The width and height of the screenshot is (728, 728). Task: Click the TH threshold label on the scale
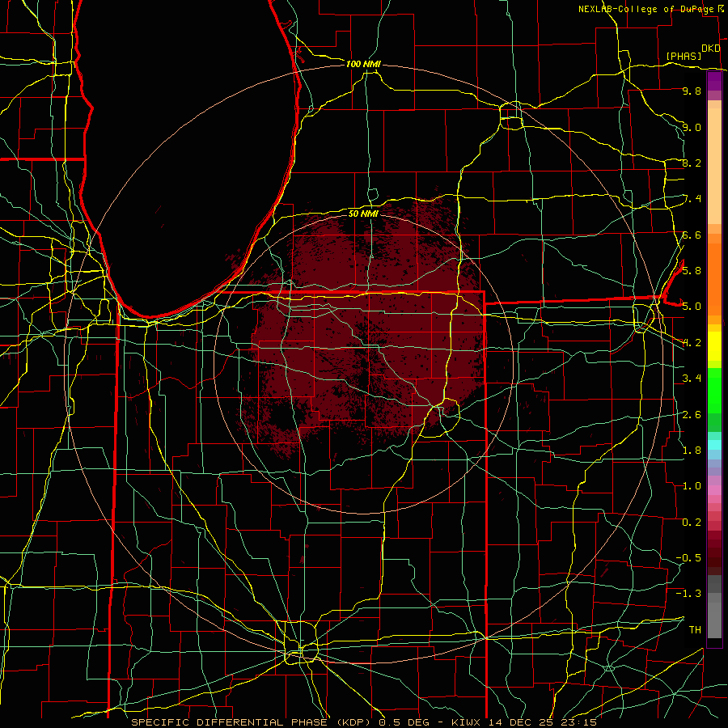695,629
